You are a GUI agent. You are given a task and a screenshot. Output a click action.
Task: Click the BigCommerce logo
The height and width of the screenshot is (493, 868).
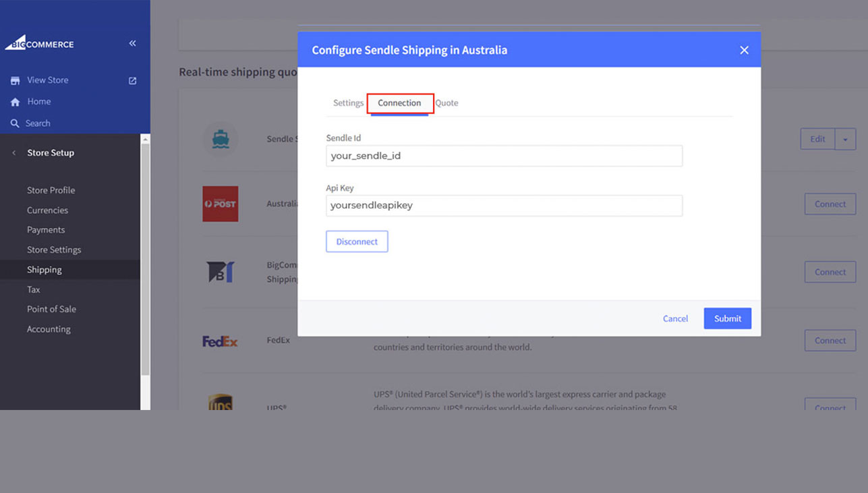39,44
